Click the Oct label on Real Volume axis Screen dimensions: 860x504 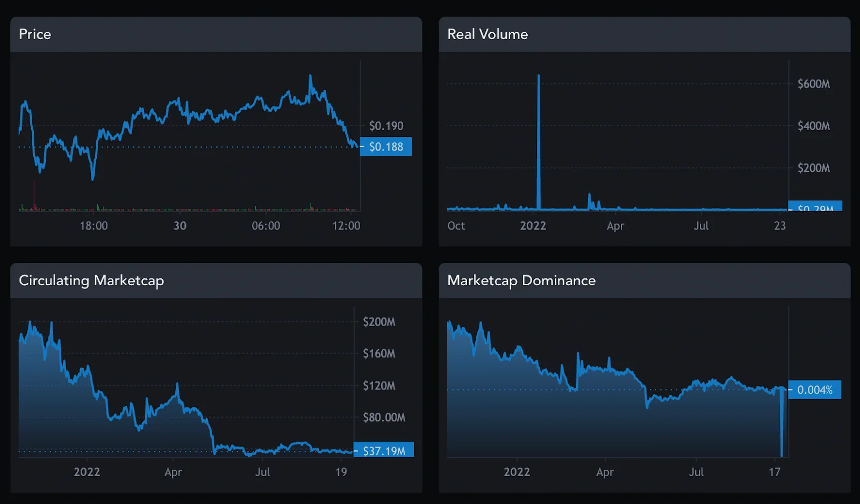pos(456,226)
